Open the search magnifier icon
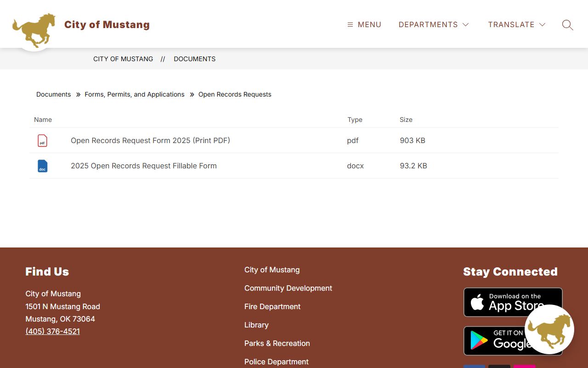The image size is (588, 368). tap(567, 25)
